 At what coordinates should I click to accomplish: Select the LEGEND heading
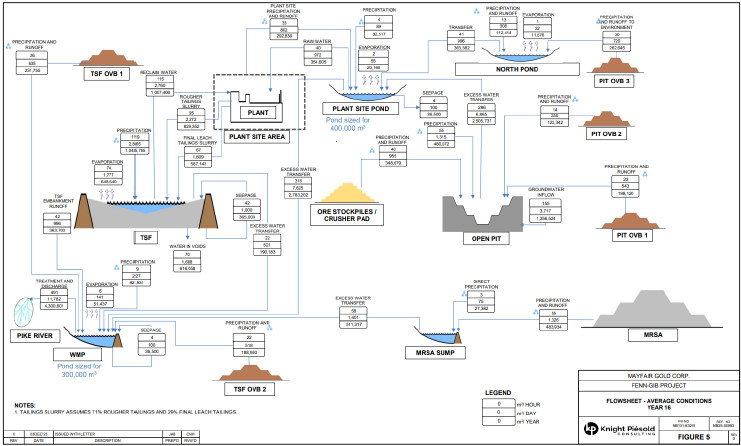tap(498, 393)
